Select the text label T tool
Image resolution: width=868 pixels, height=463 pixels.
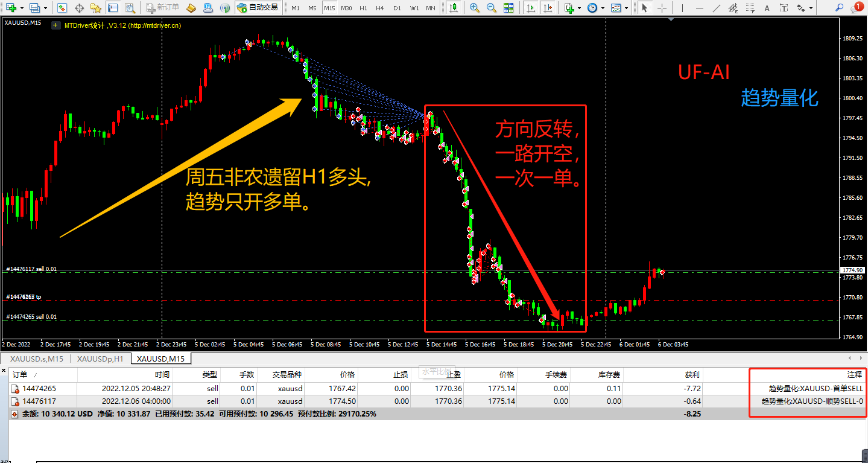783,8
